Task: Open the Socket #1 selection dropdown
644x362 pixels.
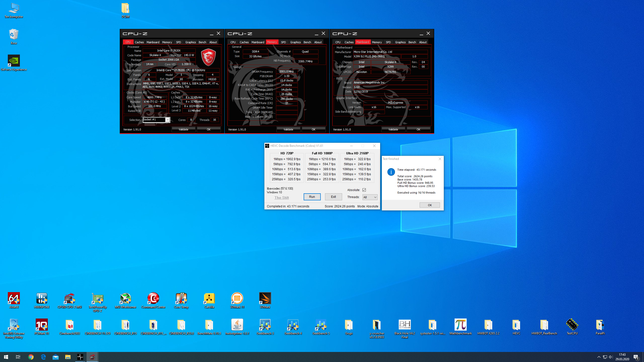Action: (x=156, y=120)
